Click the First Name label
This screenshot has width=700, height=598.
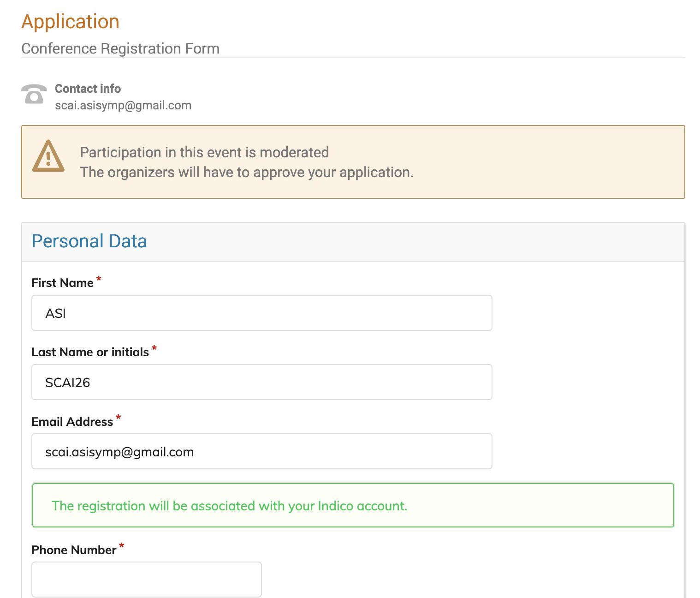click(x=62, y=283)
